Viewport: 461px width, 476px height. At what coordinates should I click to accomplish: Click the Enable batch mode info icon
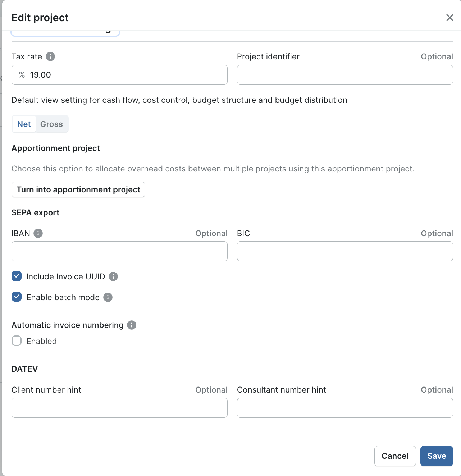point(108,297)
